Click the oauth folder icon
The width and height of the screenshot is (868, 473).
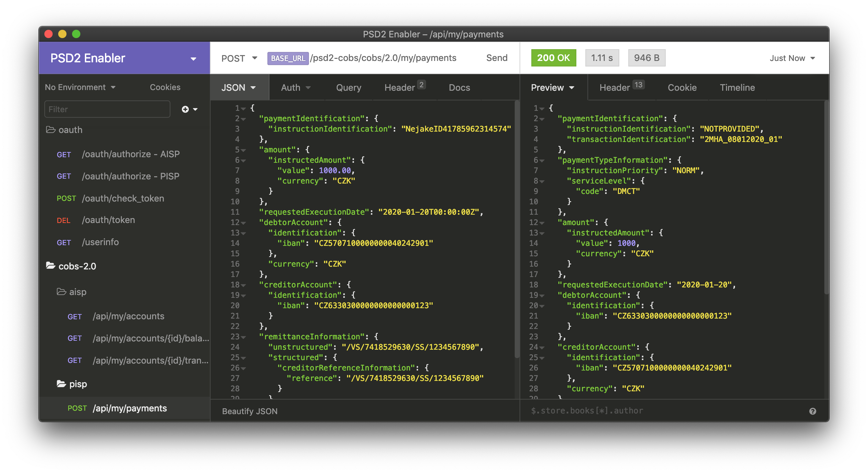click(51, 130)
